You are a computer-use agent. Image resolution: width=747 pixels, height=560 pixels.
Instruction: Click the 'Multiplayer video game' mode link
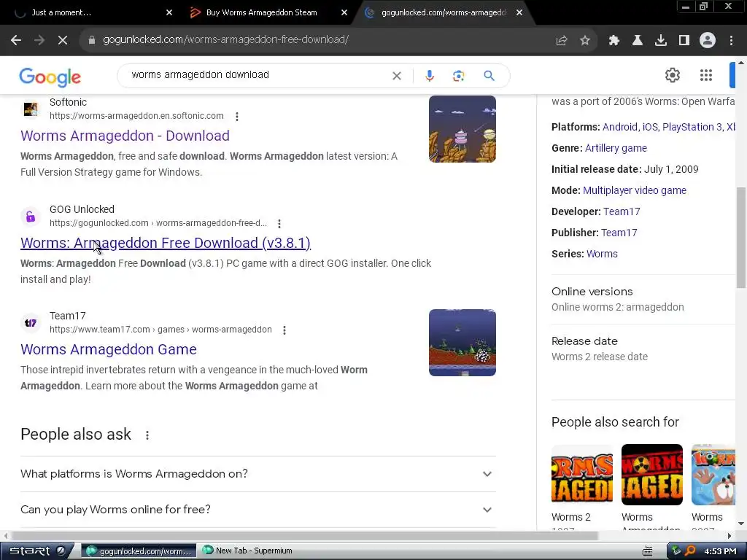click(635, 190)
